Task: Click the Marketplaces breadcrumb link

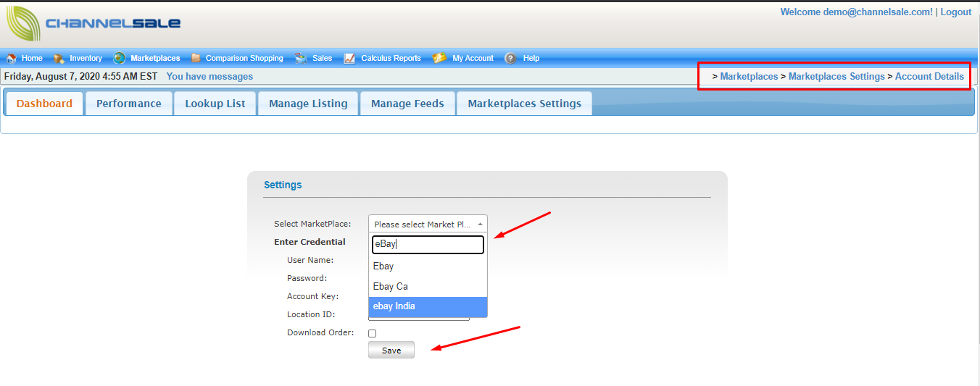Action: click(749, 77)
